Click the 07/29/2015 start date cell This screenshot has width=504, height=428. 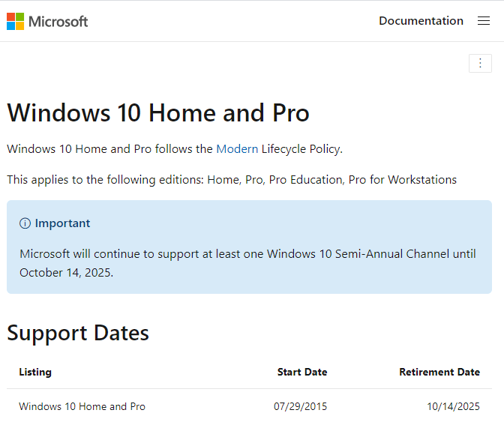(x=300, y=406)
